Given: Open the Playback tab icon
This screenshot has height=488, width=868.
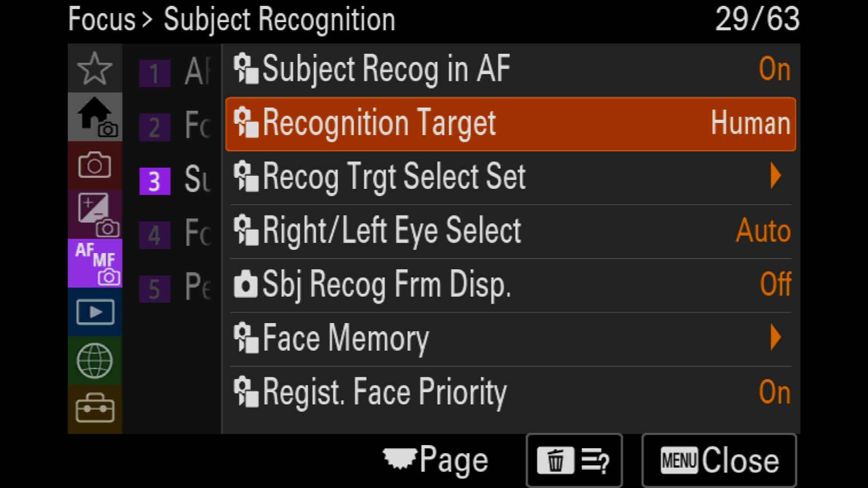Looking at the screenshot, I should click(x=94, y=312).
